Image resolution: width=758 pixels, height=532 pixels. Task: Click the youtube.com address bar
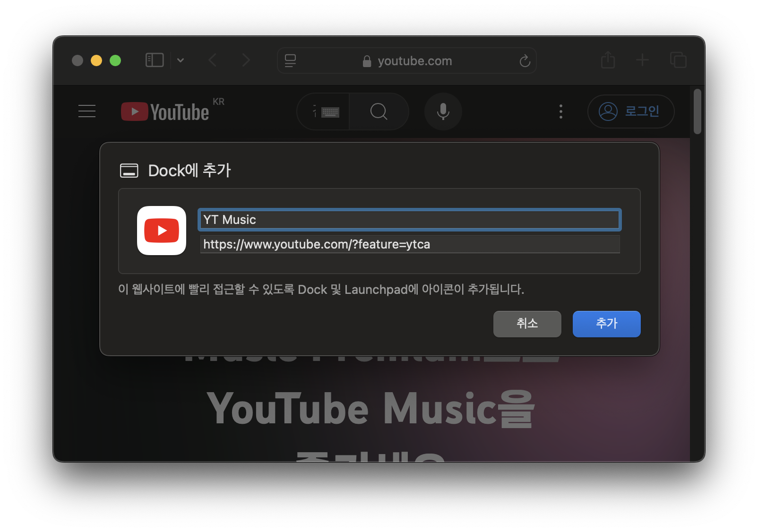coord(407,60)
